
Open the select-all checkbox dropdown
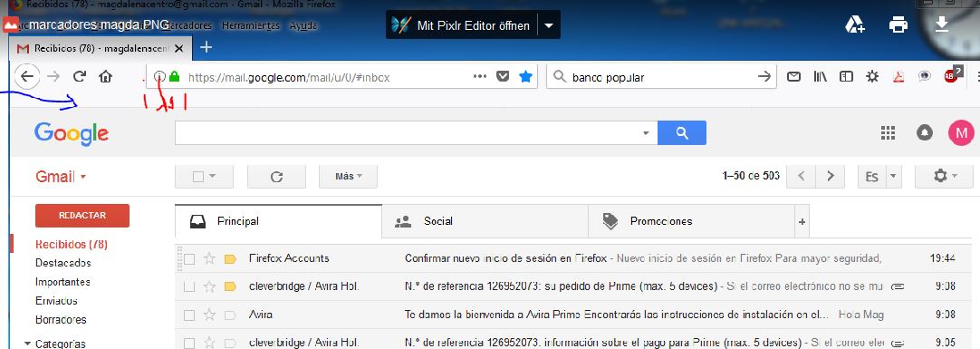coord(212,177)
